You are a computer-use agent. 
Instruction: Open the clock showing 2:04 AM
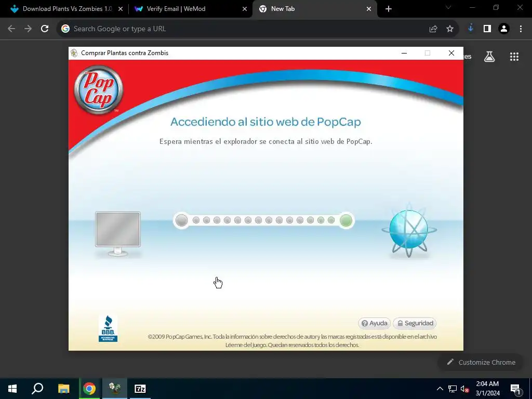pyautogui.click(x=487, y=389)
